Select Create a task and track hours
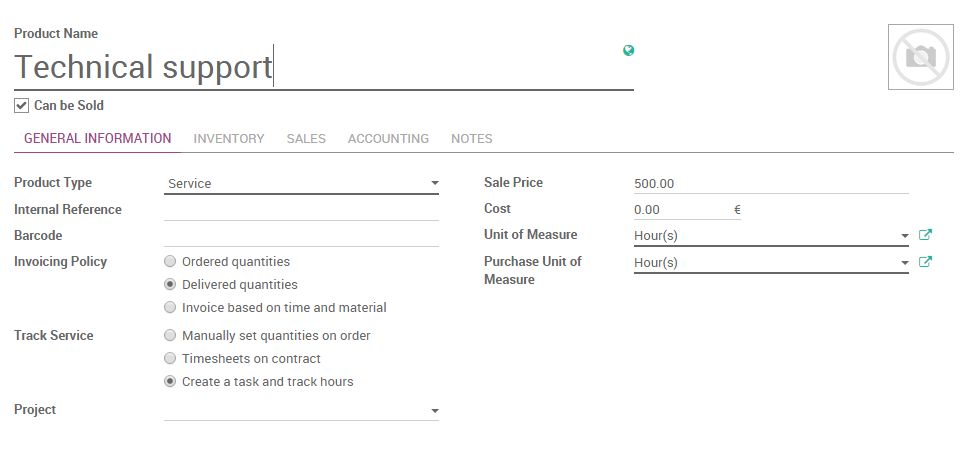 (171, 382)
